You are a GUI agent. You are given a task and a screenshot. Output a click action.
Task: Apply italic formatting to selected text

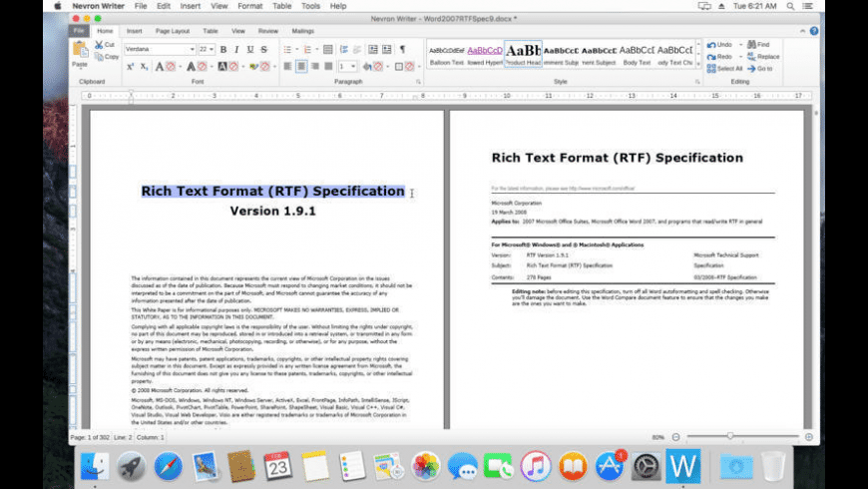pyautogui.click(x=236, y=49)
